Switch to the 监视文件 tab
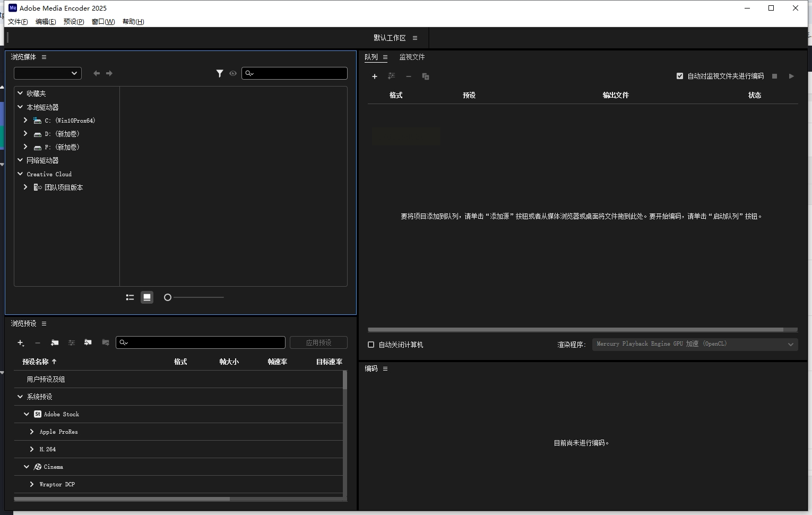The width and height of the screenshot is (812, 515). point(412,57)
